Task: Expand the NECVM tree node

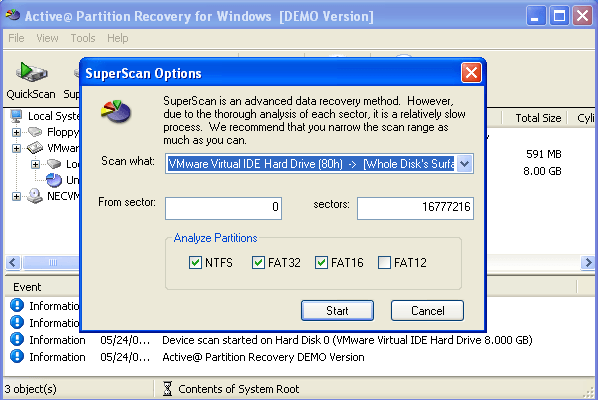Action: tap(16, 196)
